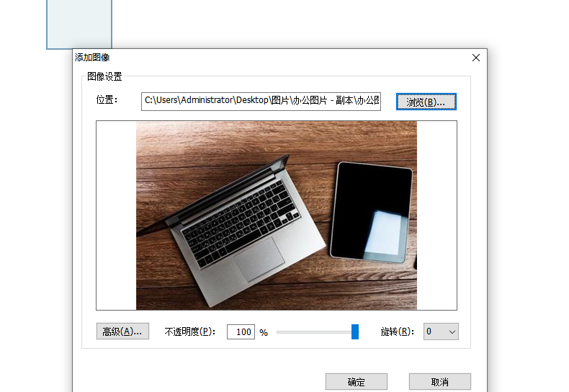This screenshot has width=569, height=392.
Task: Open the 旋转(R) rotation dropdown
Action: 441,331
